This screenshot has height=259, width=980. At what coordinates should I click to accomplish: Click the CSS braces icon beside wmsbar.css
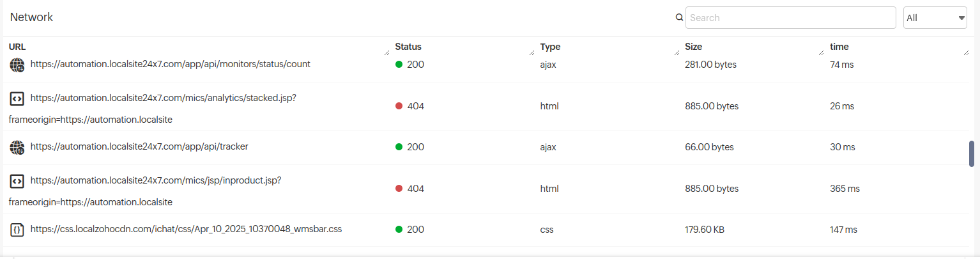[x=17, y=230]
